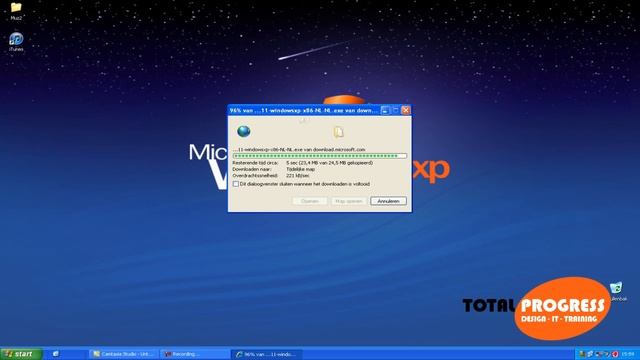Click the greyed-out Map openen button

click(349, 201)
